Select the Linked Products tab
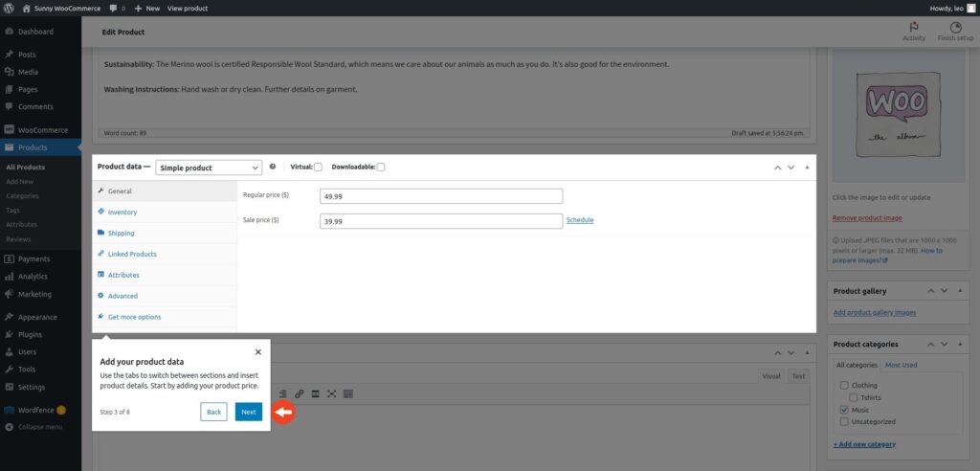 165,254
